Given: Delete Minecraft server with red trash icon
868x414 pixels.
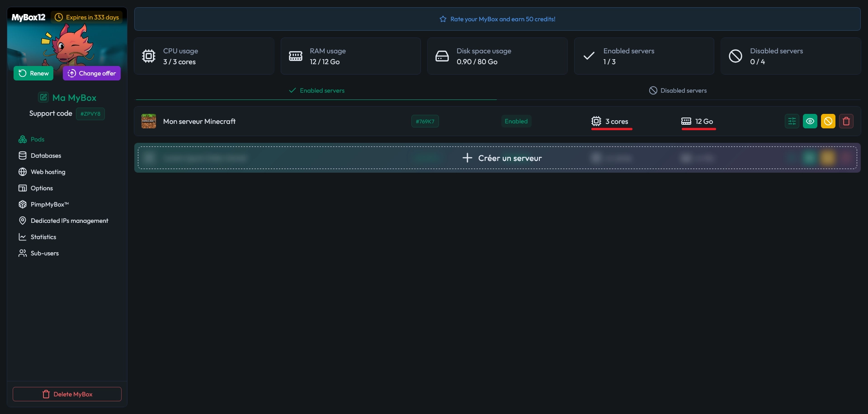Looking at the screenshot, I should tap(846, 121).
